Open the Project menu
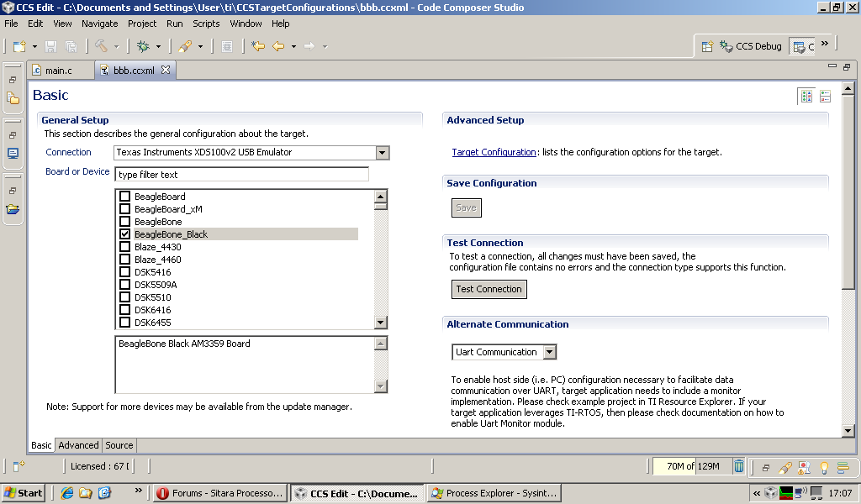The height and width of the screenshot is (504, 861). (142, 24)
